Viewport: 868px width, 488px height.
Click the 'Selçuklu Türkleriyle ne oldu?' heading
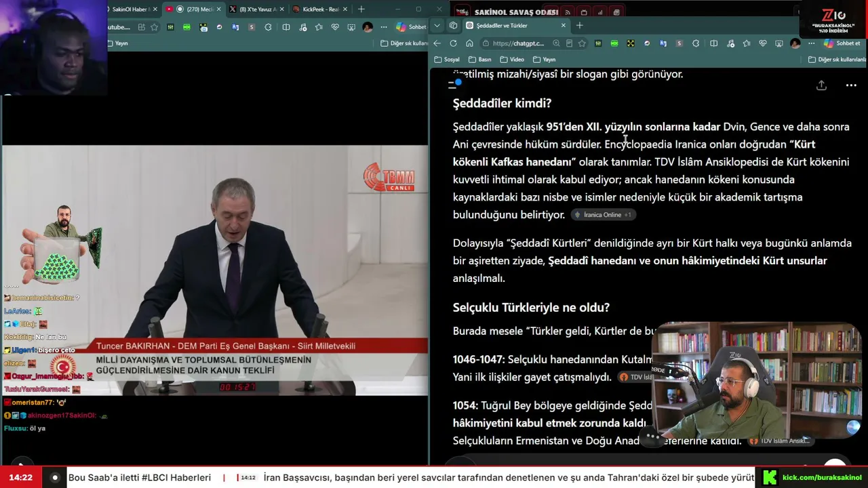[531, 308]
